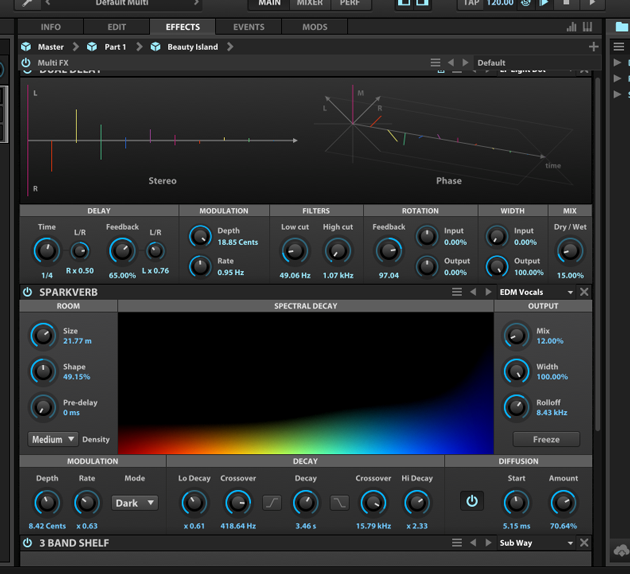Click the Beauty Island breadcrumb label
This screenshot has width=630, height=574.
pyautogui.click(x=192, y=47)
